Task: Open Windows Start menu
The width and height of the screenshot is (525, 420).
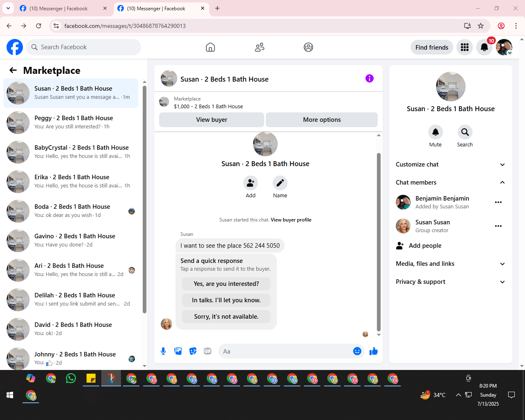Action: tap(10, 395)
